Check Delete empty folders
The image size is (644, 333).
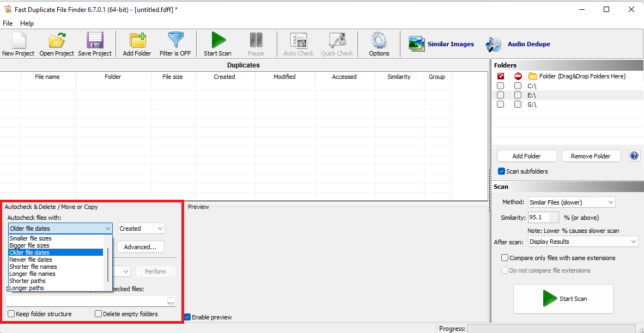pos(98,314)
